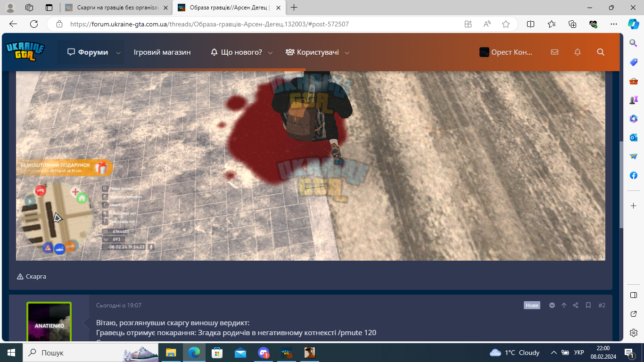Toggle the Edge sidebar visibility button
The width and height of the screenshot is (644, 362).
tap(634, 295)
